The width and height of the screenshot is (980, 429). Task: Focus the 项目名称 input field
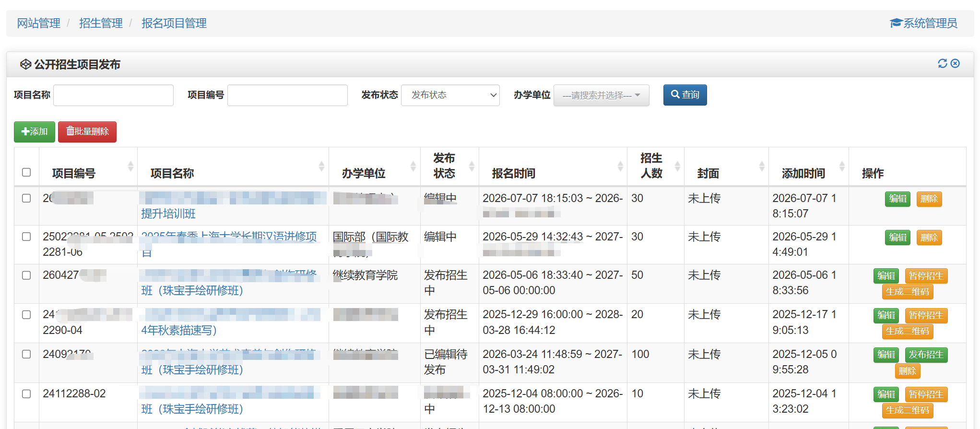pyautogui.click(x=113, y=95)
